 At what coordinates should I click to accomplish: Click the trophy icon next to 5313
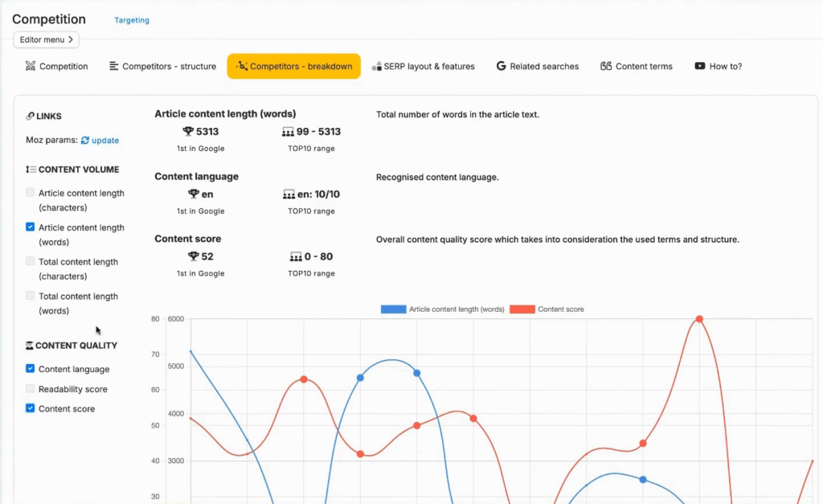188,131
